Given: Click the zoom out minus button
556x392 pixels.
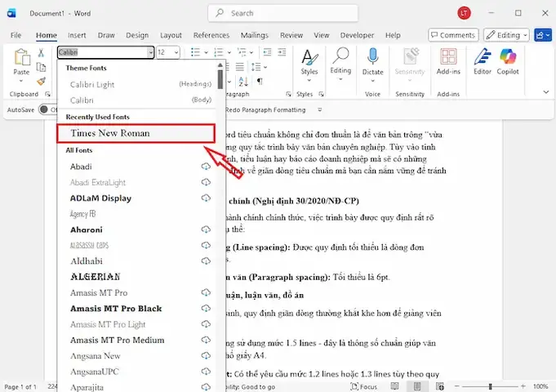Looking at the screenshot, I should [x=457, y=386].
